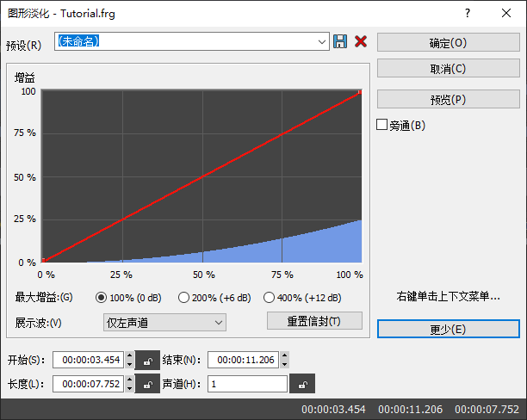Screen dimensions: 527x420
Task: Enable the 旁通(B) bypass checkbox
Action: tap(381, 125)
